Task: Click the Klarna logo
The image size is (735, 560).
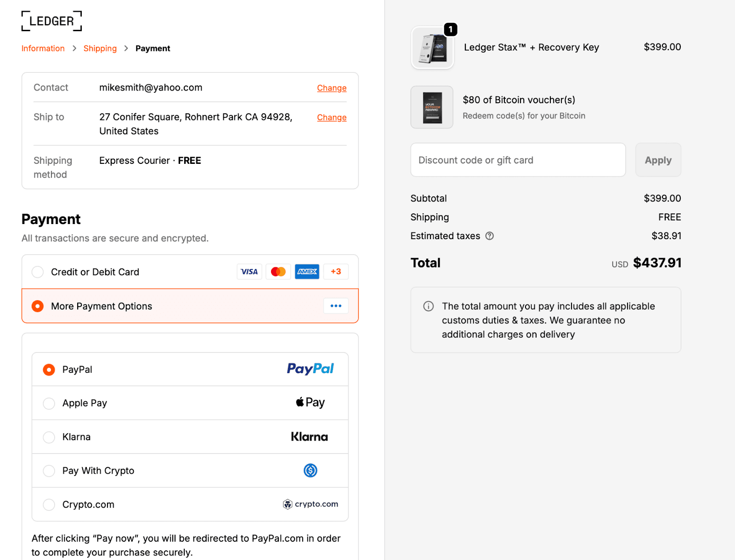Action: 309,437
